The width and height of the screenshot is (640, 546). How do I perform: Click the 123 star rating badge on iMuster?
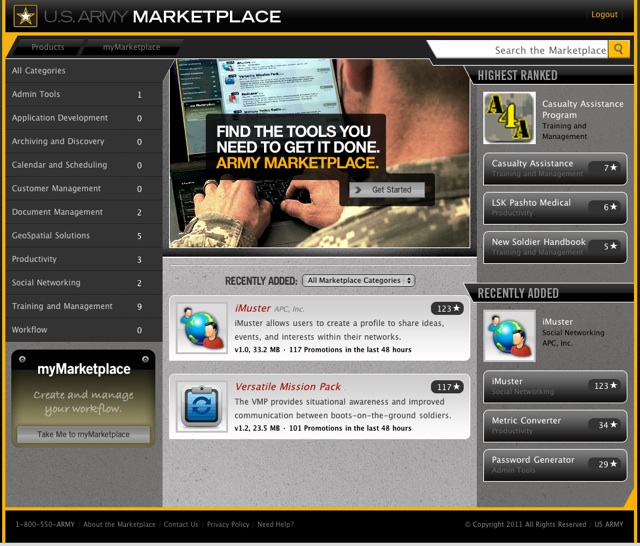(x=447, y=309)
